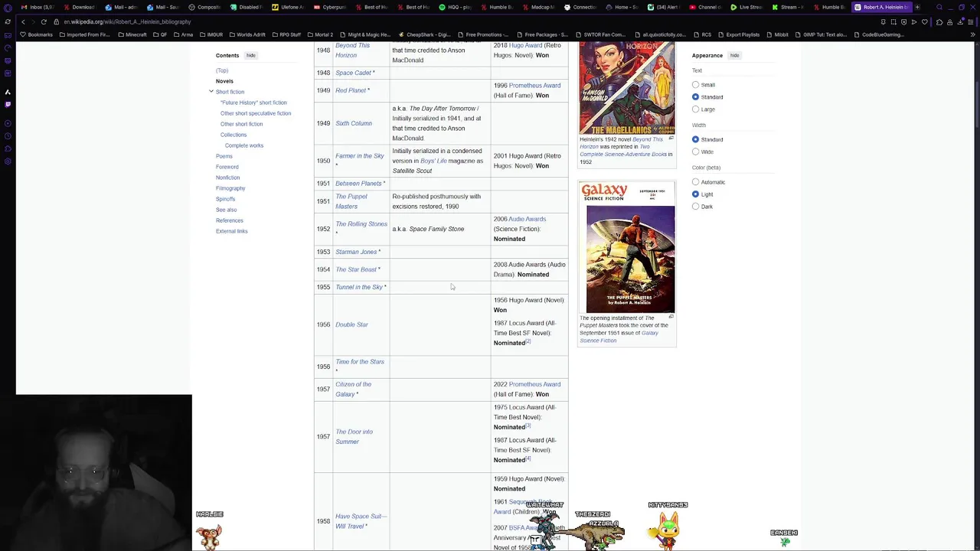Screen dimensions: 980x551
Task: Open the Double Star novel link
Action: (x=351, y=324)
